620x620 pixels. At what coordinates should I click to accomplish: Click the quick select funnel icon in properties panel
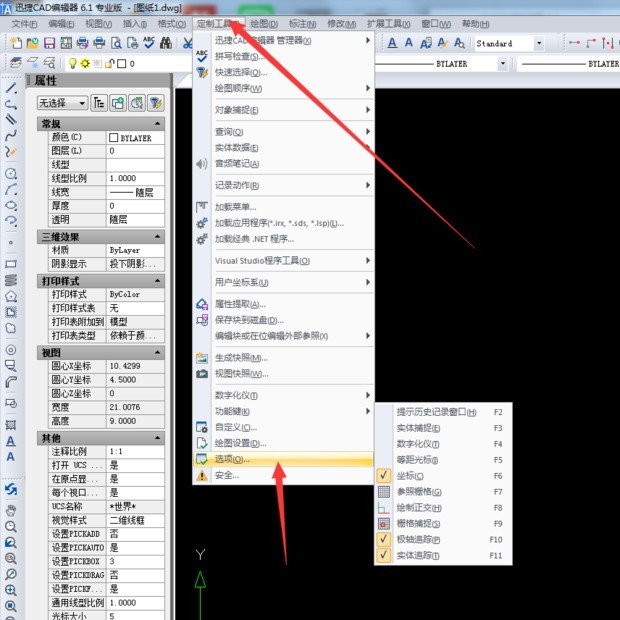[x=155, y=103]
